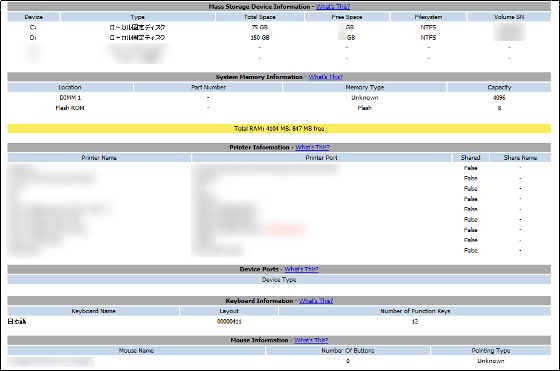Screen dimensions: 560x371
Task: Select the NTFS filesystem cell for drive D:
Action: point(428,37)
